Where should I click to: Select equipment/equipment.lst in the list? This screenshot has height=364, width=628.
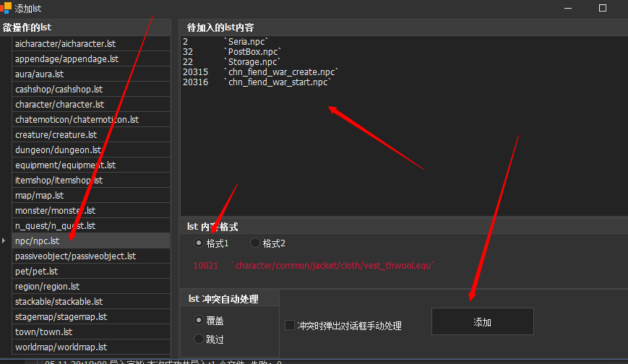point(65,165)
